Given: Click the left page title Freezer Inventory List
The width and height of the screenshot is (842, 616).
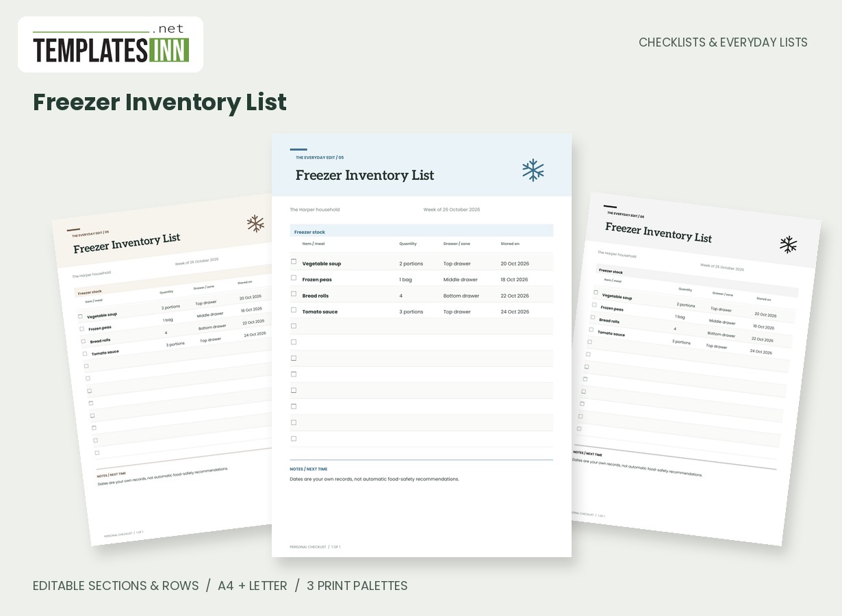Looking at the screenshot, I should click(x=127, y=243).
